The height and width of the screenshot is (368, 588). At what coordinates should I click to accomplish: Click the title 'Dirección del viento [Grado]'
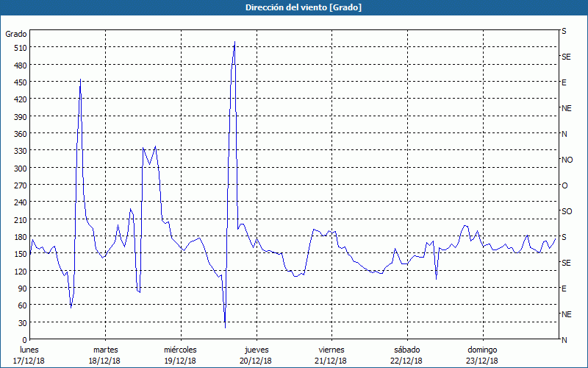(304, 7)
